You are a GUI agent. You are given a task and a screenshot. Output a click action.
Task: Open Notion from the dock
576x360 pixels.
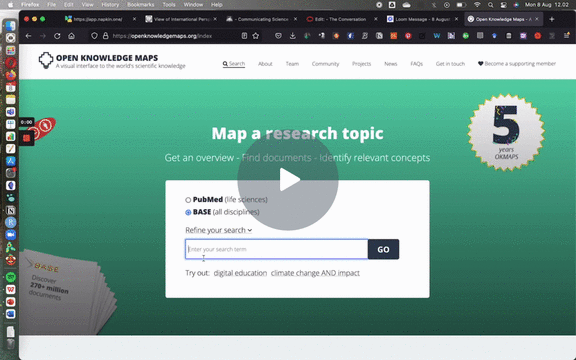click(11, 210)
